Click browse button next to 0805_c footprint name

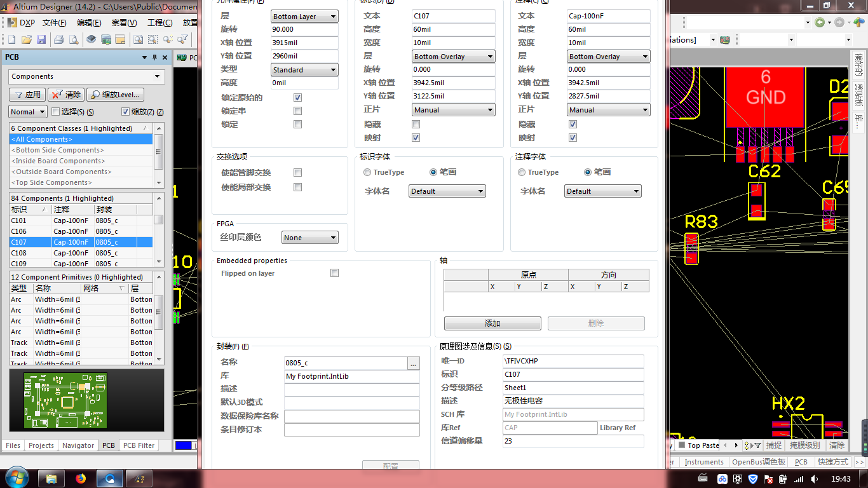click(x=414, y=363)
